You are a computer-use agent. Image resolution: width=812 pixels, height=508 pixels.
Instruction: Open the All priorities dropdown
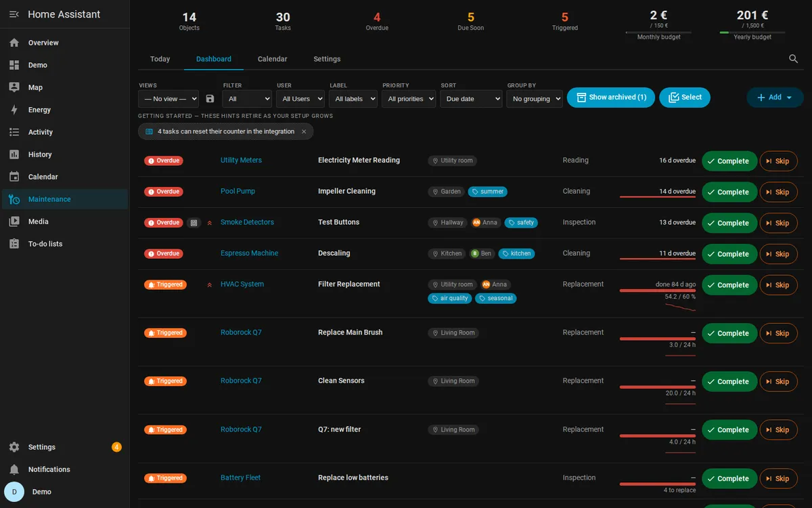409,99
